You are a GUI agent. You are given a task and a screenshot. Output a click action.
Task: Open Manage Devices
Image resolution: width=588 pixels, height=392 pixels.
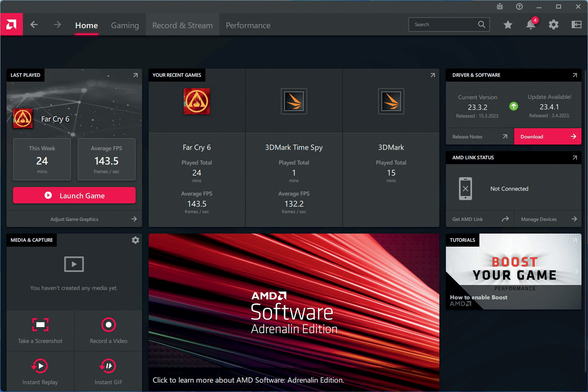tap(548, 219)
